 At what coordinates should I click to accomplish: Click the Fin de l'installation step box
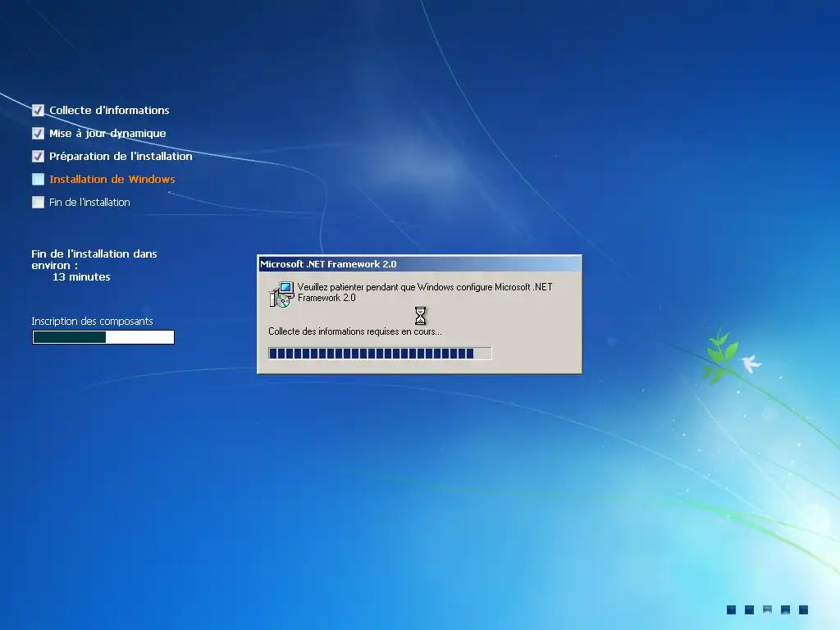38,202
